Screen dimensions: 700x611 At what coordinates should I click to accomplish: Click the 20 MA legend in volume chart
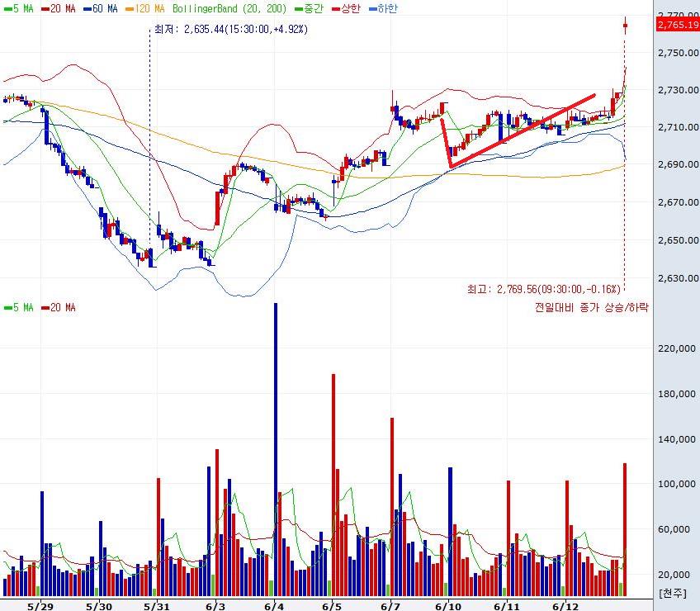(x=59, y=307)
